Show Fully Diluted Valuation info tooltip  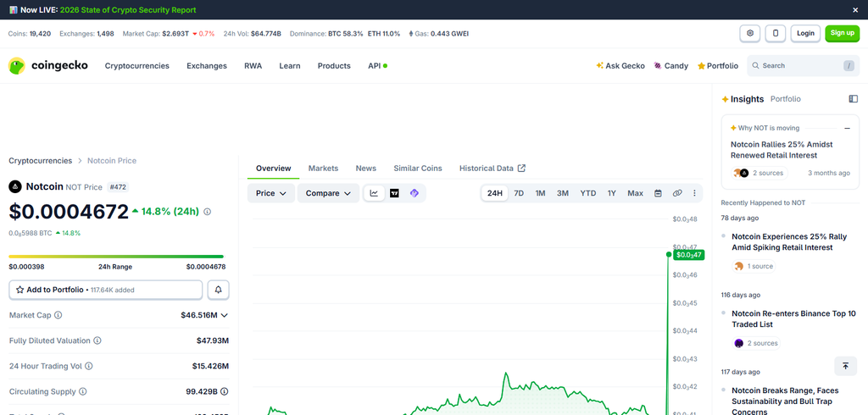point(97,340)
